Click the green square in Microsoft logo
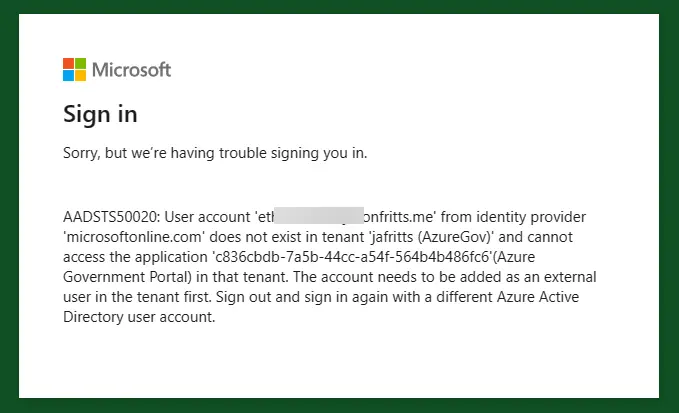679x413 pixels. (x=80, y=63)
